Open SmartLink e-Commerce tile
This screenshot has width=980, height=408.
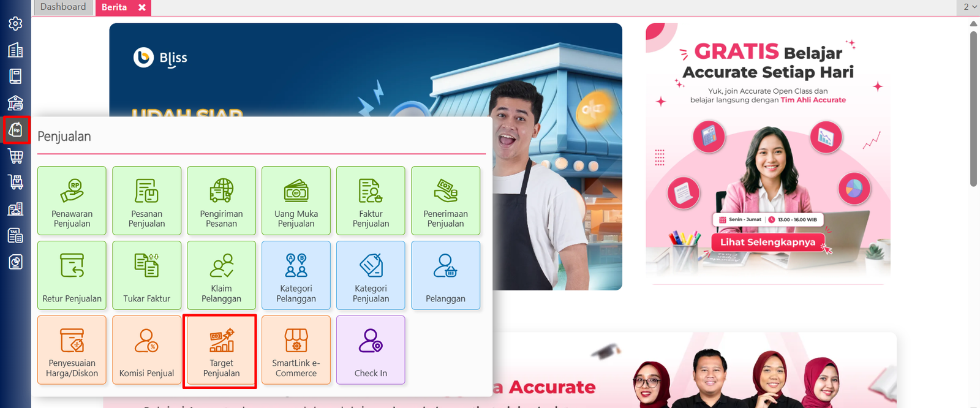[x=296, y=350]
